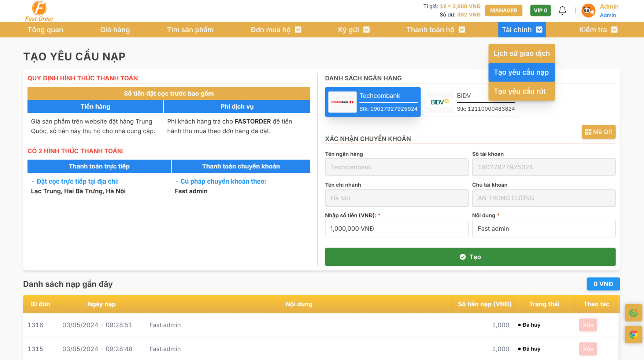Click BIDV account number Stk: 12110000483824

(486, 109)
